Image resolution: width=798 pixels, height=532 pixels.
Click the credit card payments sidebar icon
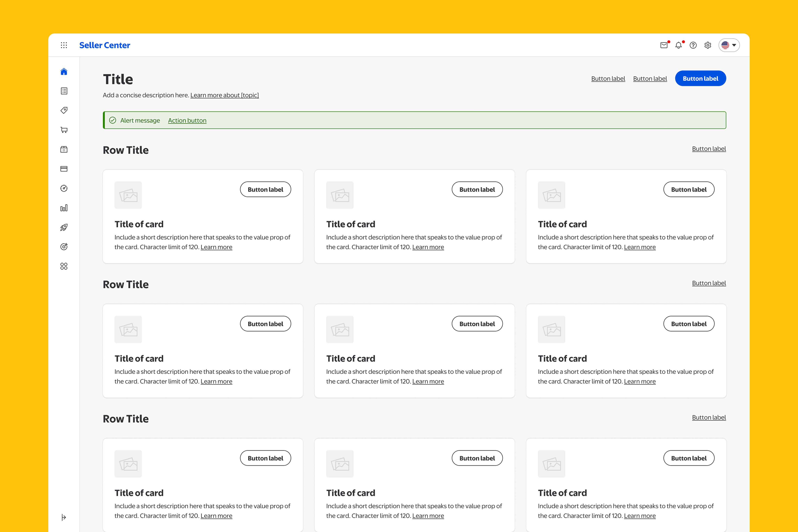pos(64,169)
